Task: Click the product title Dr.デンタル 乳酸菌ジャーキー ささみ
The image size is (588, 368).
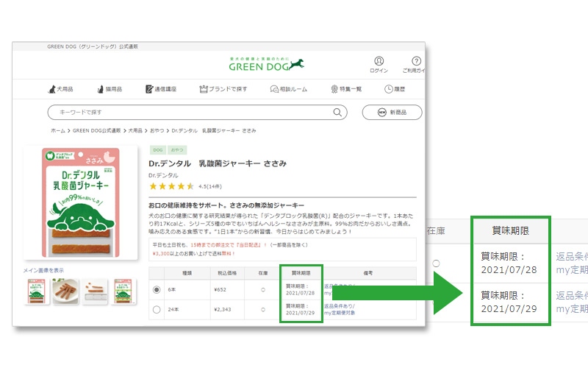Action: coord(218,163)
